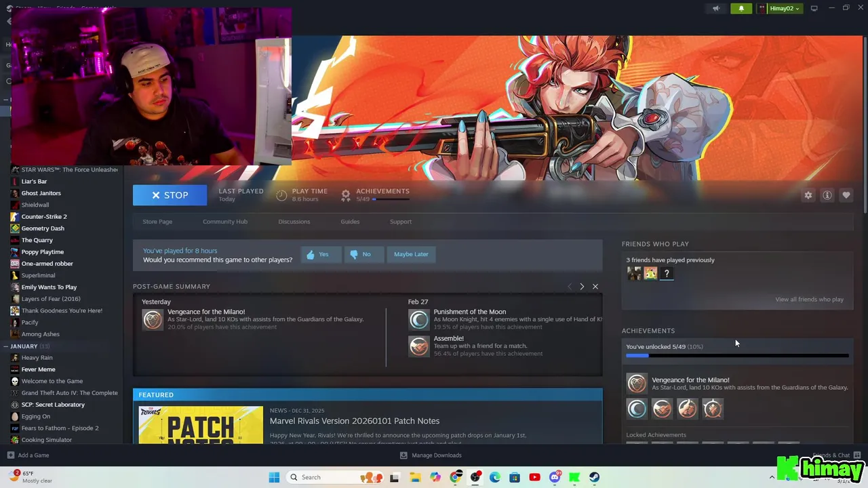Open Vengeance for the Milano summary icon
Screen dimensions: 868x488
coord(153,320)
